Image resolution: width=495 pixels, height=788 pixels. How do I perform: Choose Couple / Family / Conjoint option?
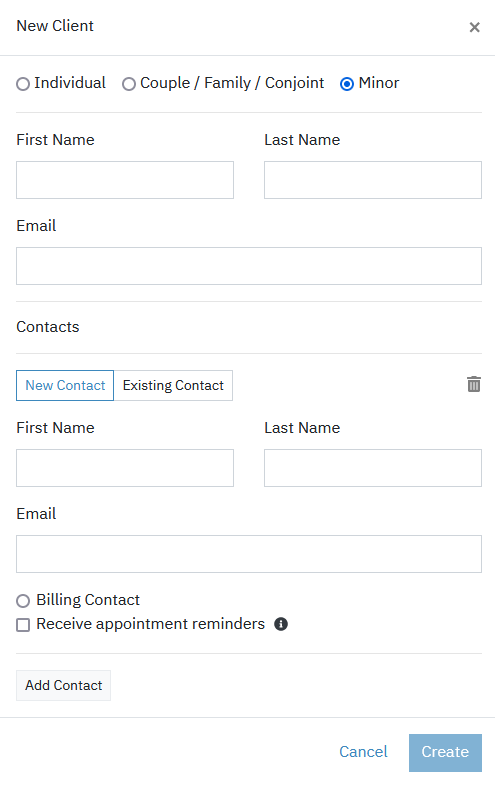[x=129, y=84]
